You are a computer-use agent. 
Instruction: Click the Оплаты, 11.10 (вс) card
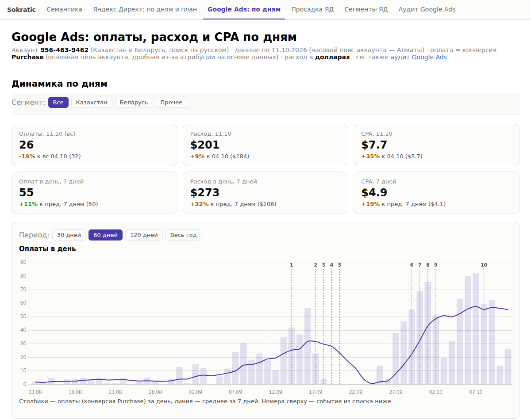94,145
